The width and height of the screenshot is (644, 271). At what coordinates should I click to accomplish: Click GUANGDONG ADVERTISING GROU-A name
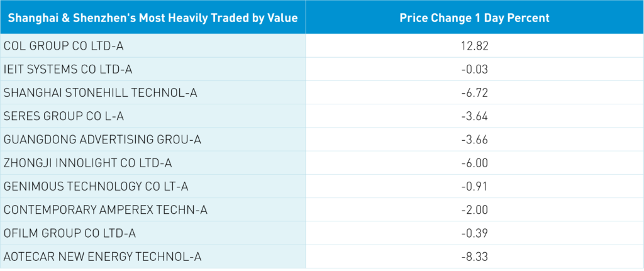(x=103, y=140)
